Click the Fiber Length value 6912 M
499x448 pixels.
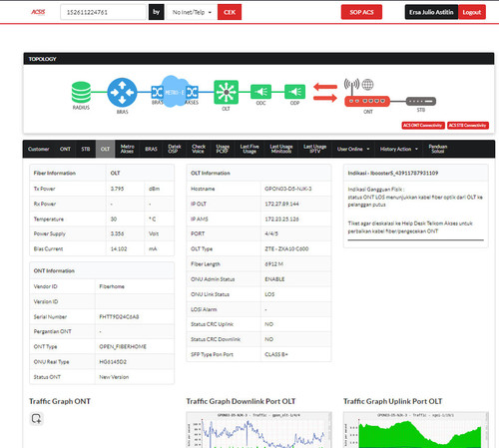[274, 264]
